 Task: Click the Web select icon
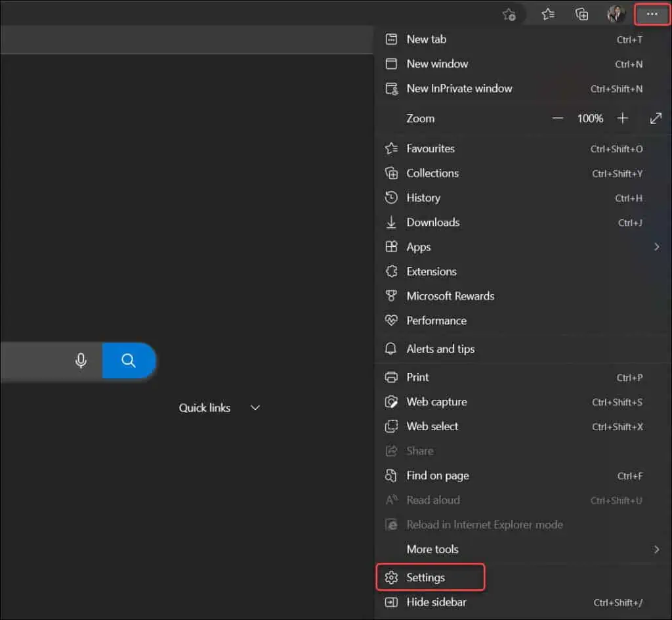point(391,426)
